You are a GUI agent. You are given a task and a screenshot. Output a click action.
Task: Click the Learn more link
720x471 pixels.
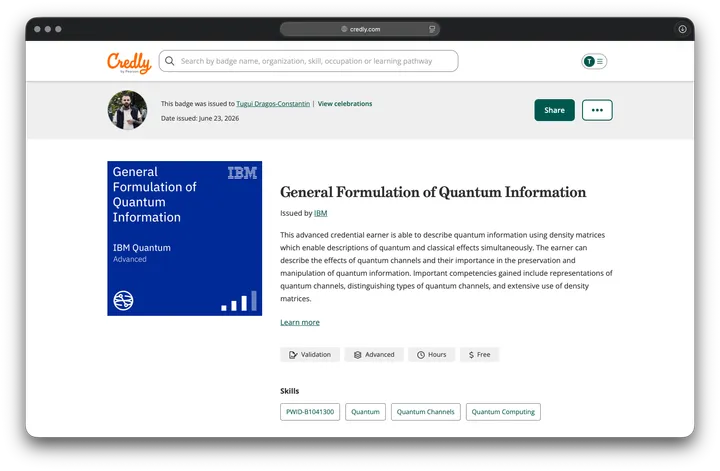300,322
